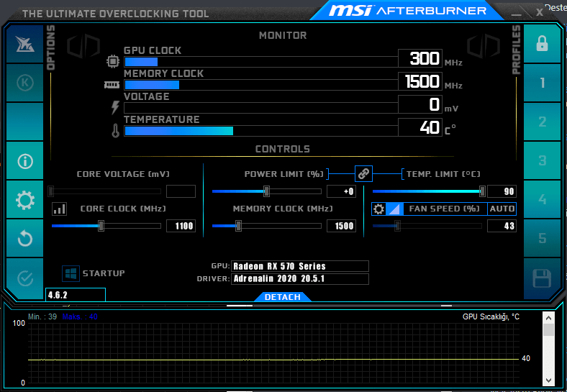Adjust the temp limit slider handle
Image resolution: width=567 pixels, height=392 pixels.
pos(482,191)
